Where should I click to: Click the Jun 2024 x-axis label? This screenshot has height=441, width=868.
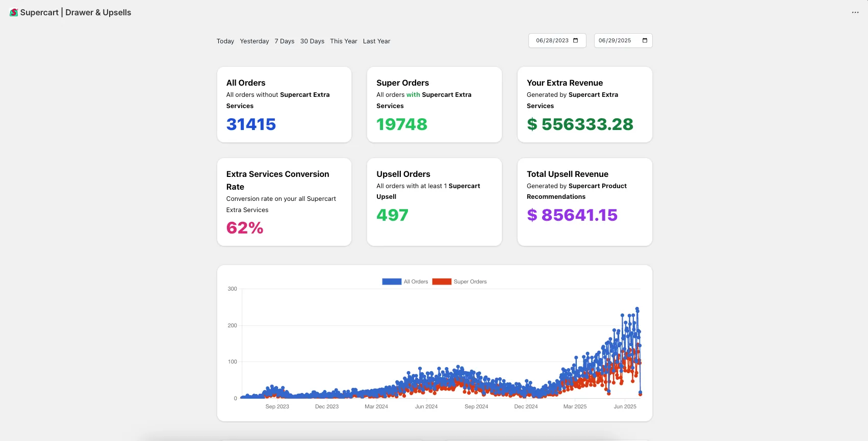tap(426, 406)
